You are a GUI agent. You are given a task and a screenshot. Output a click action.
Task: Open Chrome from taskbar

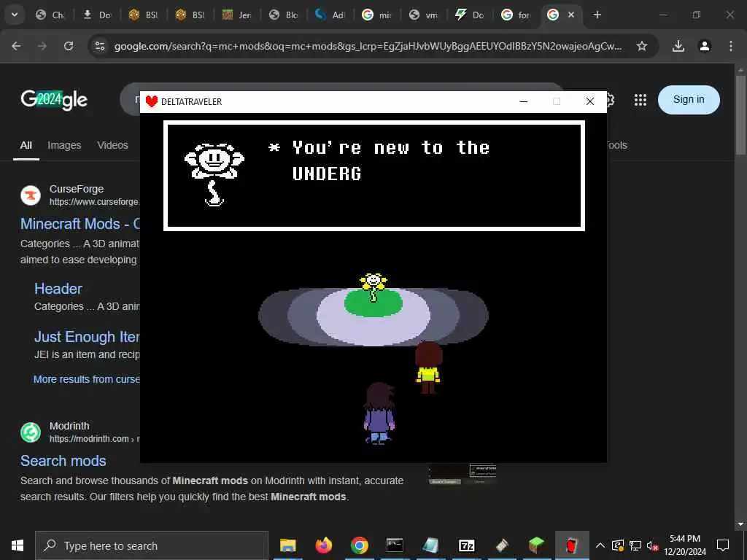pyautogui.click(x=359, y=545)
